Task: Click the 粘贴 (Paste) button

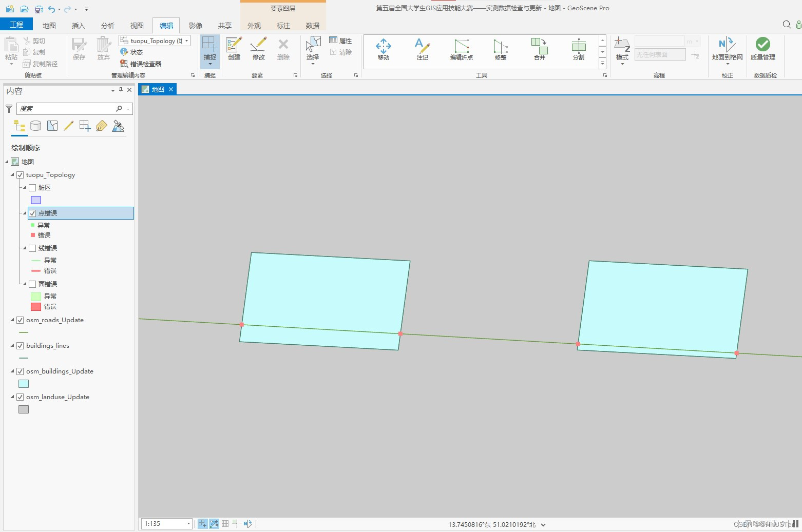Action: [11, 50]
